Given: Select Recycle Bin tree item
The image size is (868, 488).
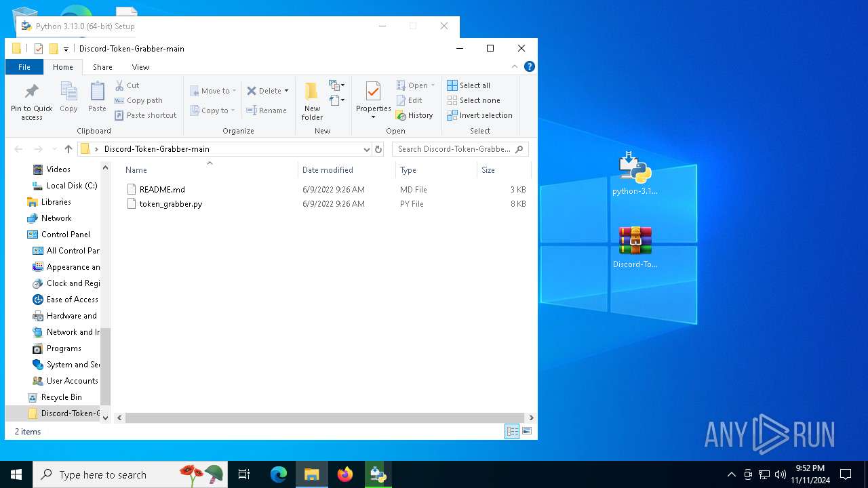Looking at the screenshot, I should point(61,397).
